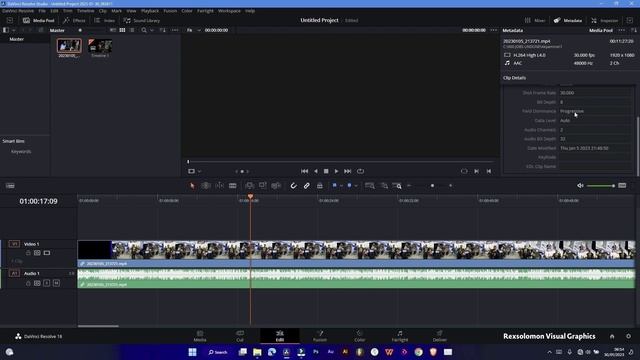Click the Replace Clip icon
The height and width of the screenshot is (360, 640).
click(276, 186)
